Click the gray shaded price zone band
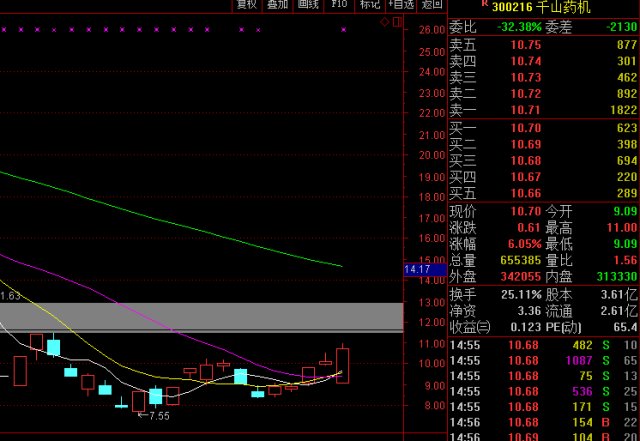 202,317
